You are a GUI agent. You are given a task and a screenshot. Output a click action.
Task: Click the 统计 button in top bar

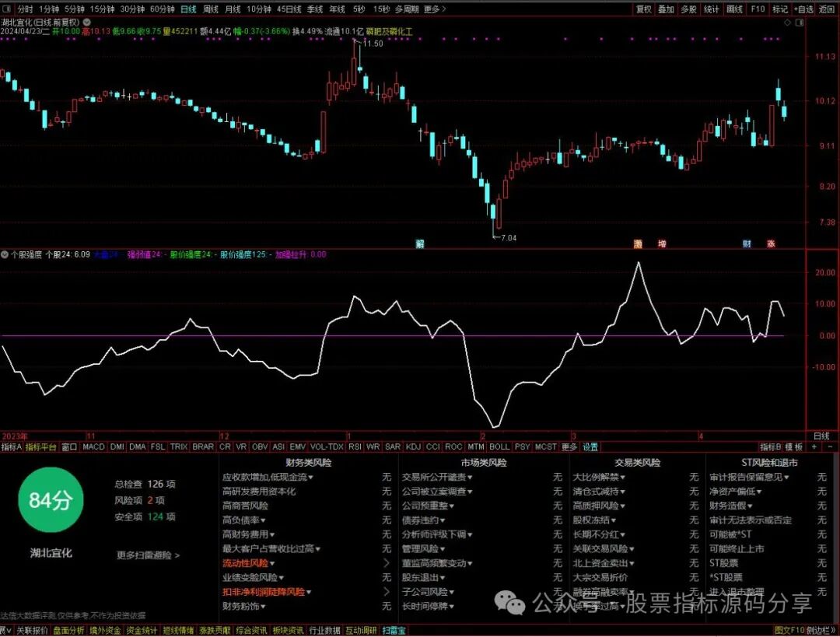coord(712,9)
